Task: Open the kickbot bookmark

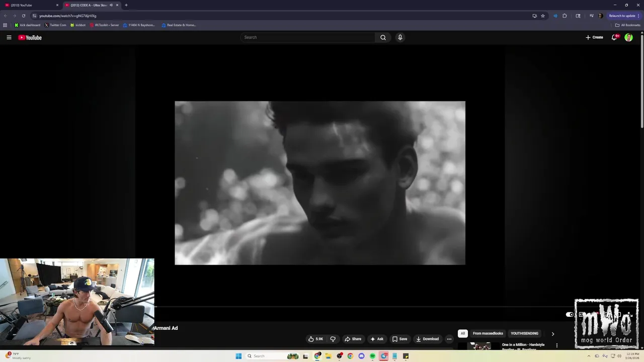Action: point(78,25)
